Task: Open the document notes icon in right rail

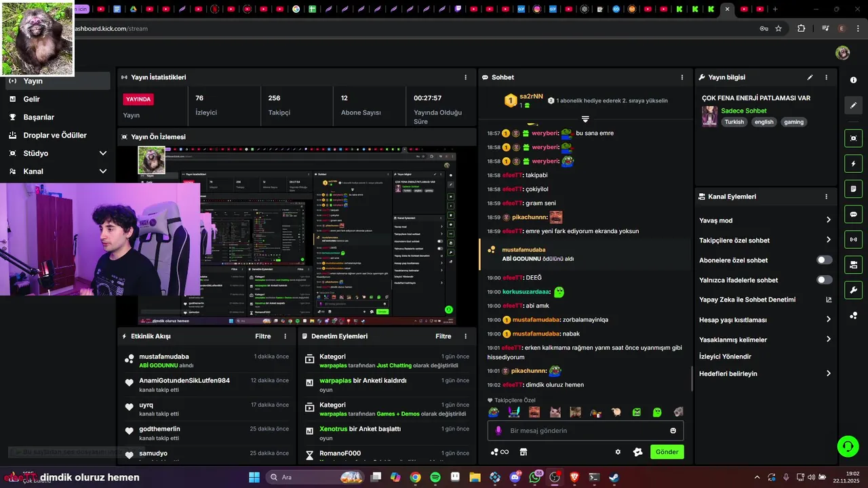Action: (x=853, y=188)
